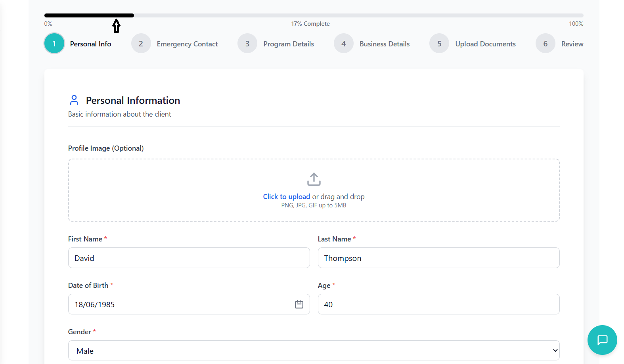Click the '100%' progress label
This screenshot has height=364, width=624.
576,24
